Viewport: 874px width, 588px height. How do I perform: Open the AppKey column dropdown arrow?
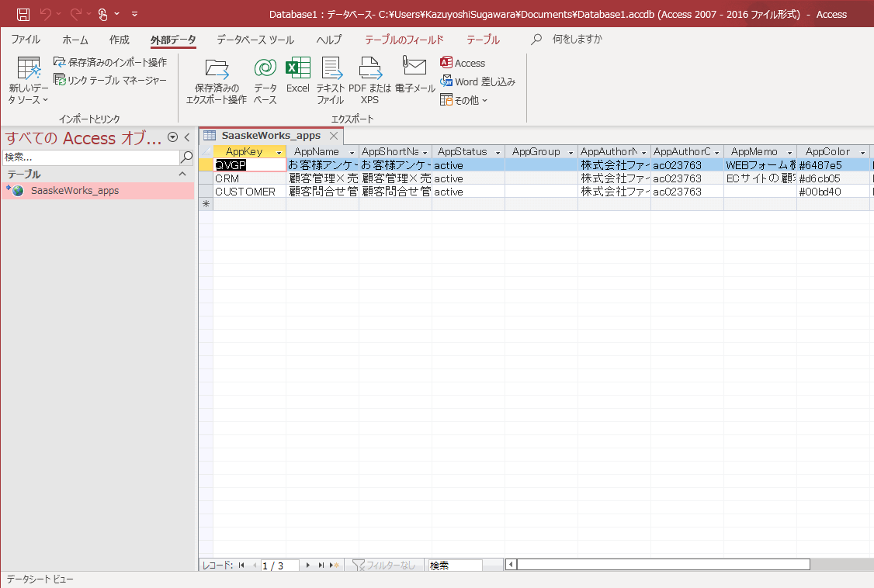[279, 152]
